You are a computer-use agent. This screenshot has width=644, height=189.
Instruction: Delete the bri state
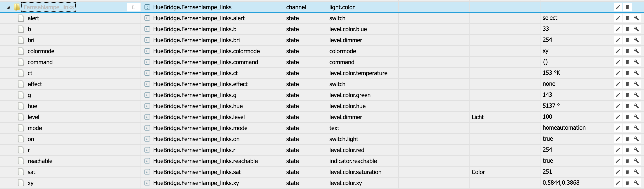coord(627,40)
